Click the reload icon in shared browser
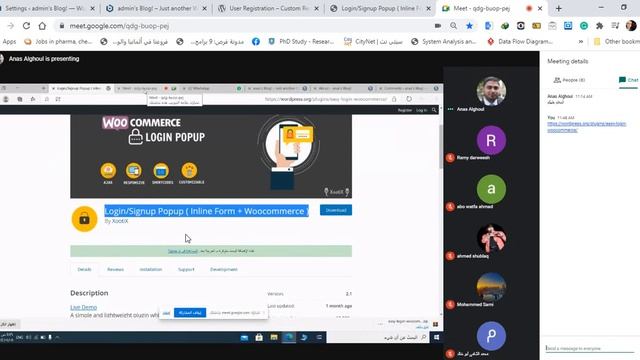This screenshot has height=360, width=640. click(x=409, y=99)
